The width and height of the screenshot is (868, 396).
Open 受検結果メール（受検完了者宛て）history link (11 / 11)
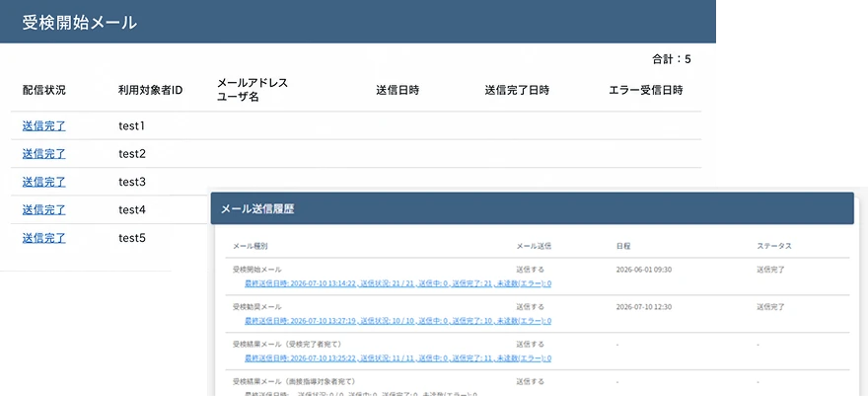pyautogui.click(x=398, y=358)
